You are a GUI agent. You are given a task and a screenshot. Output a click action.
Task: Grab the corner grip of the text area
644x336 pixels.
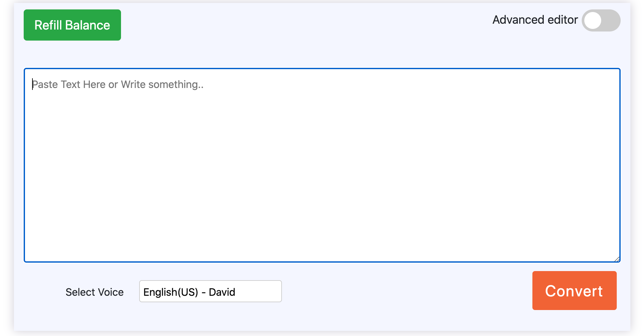617,259
